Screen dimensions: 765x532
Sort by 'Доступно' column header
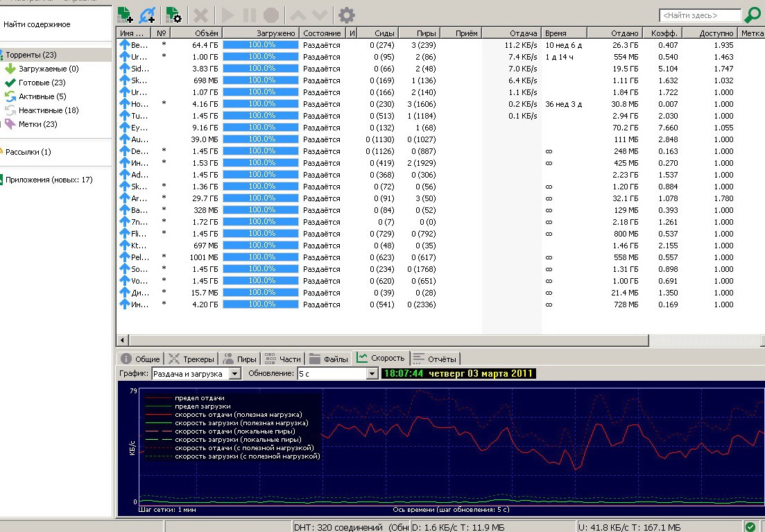coord(710,33)
